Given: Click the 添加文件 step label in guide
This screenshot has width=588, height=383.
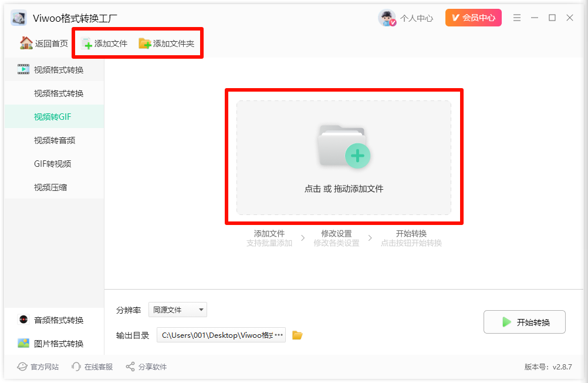Looking at the screenshot, I should (x=269, y=233).
